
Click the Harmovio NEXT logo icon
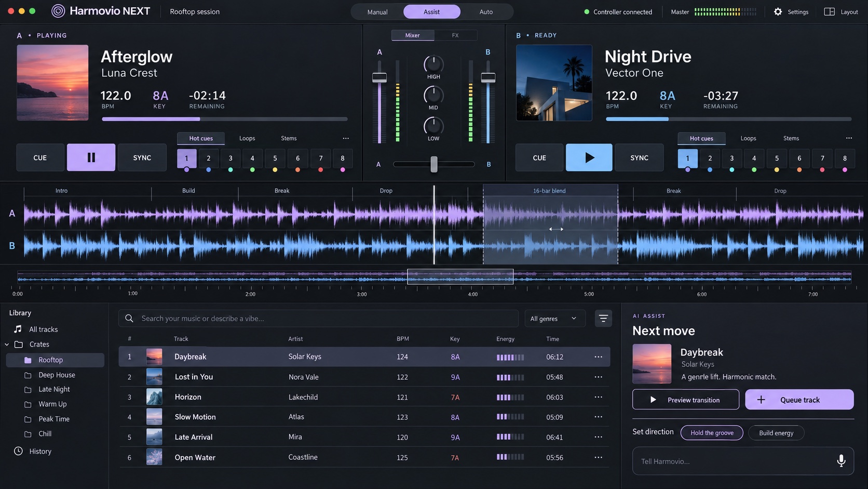click(58, 11)
